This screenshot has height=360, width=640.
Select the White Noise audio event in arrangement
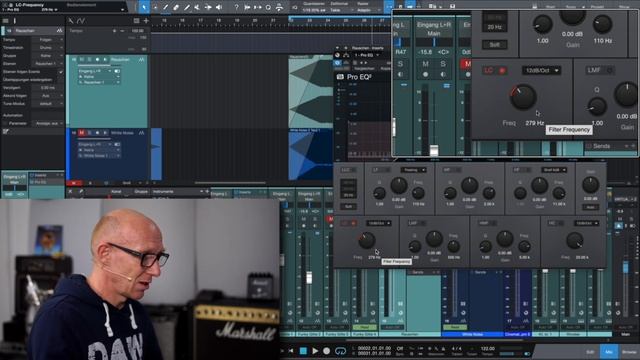coord(310,154)
